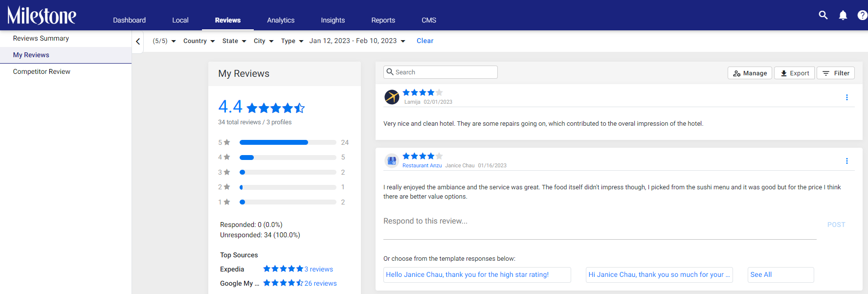
Task: Click the '34 total reviews / 3 profiles' text
Action: [255, 122]
